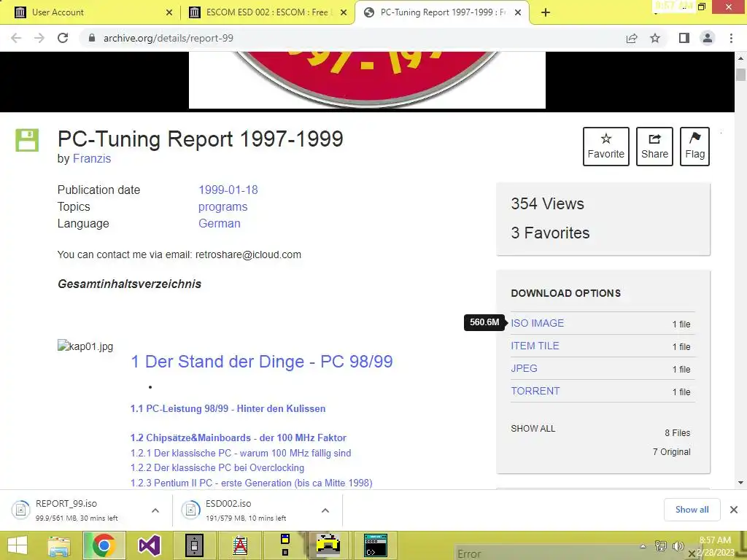Screen dimensions: 747x560
Task: Close the User Account tab
Action: pyautogui.click(x=169, y=12)
